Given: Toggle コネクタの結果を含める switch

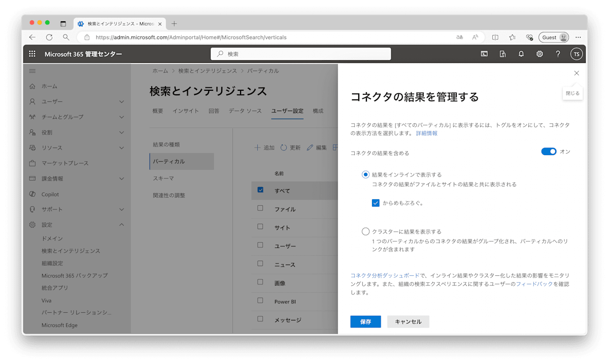Looking at the screenshot, I should [x=549, y=152].
